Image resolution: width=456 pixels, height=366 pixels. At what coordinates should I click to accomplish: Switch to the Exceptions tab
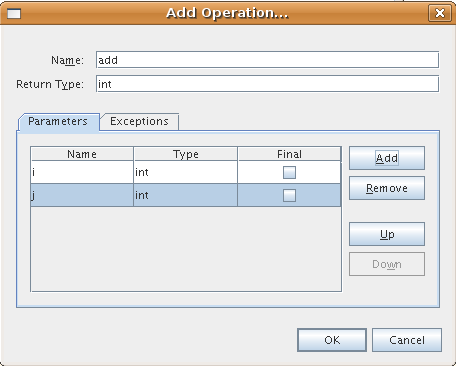(139, 121)
